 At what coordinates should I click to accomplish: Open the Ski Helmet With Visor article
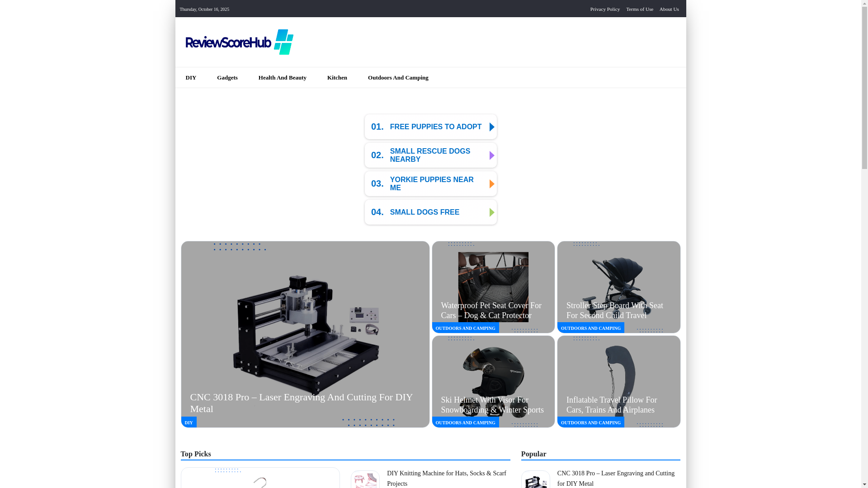[x=492, y=405]
